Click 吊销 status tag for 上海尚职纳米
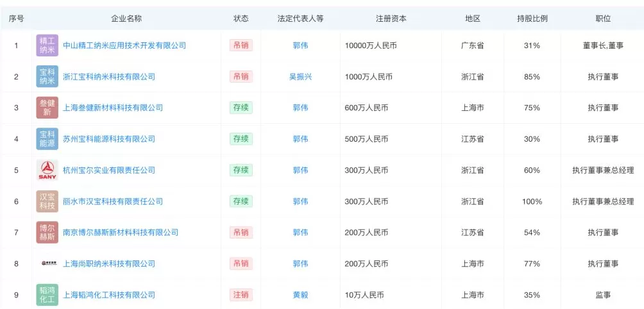The height and width of the screenshot is (309, 644). pyautogui.click(x=241, y=264)
